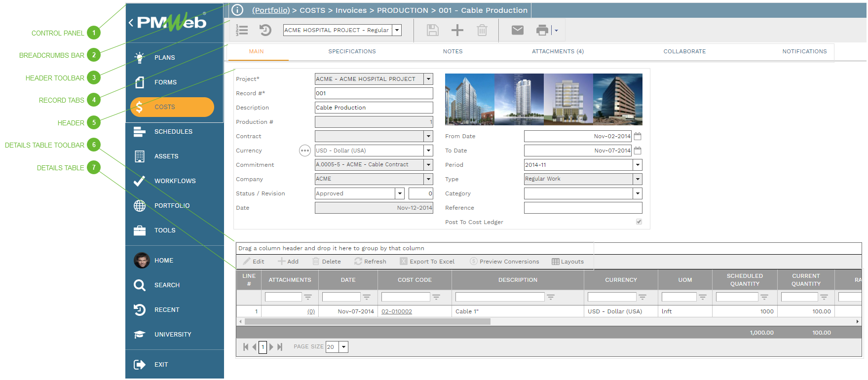Open the From Date calendar picker
868x380 pixels.
[638, 136]
